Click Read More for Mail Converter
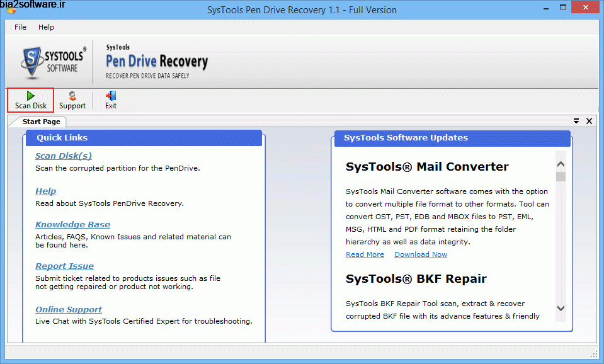Screen dimensions: 604x364 click(365, 254)
